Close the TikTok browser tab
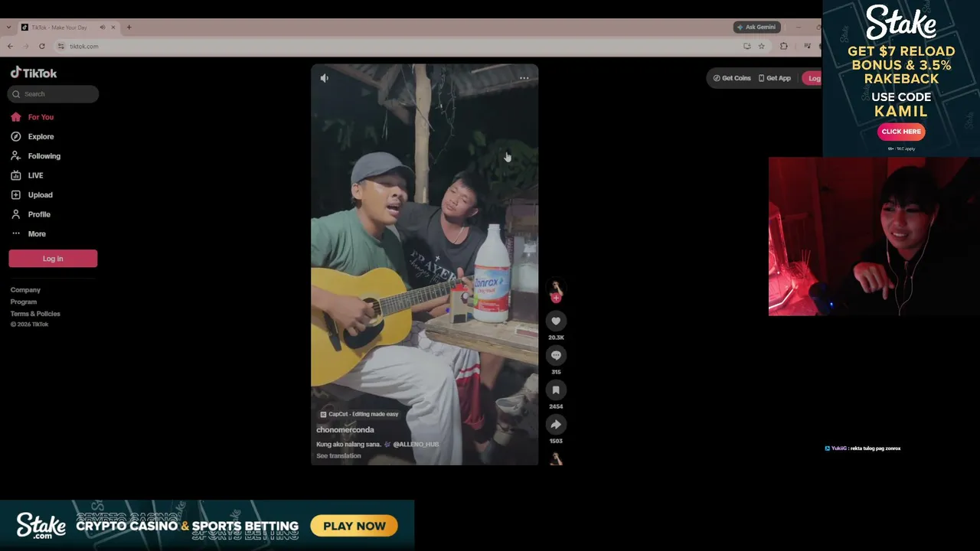This screenshot has width=980, height=551. tap(113, 28)
